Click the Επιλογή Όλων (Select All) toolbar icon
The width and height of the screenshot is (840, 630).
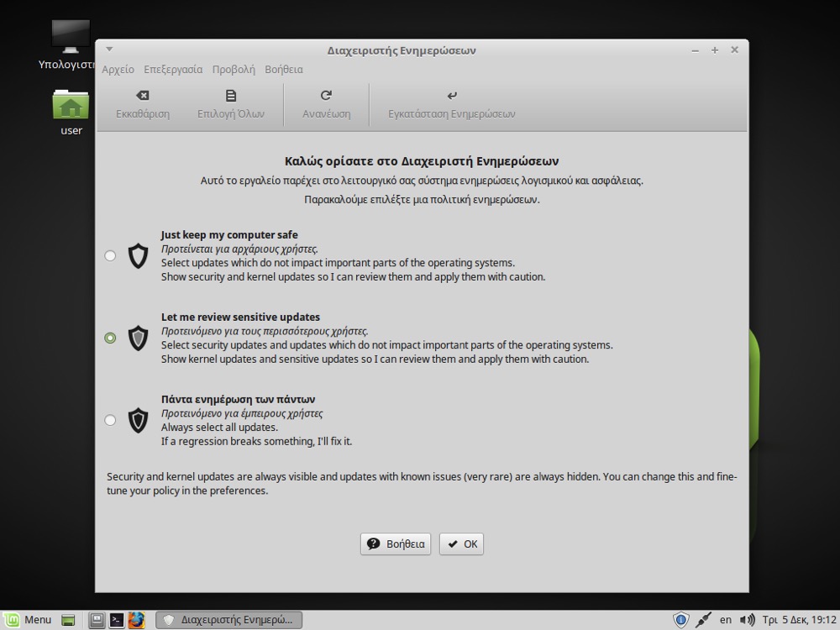(231, 96)
